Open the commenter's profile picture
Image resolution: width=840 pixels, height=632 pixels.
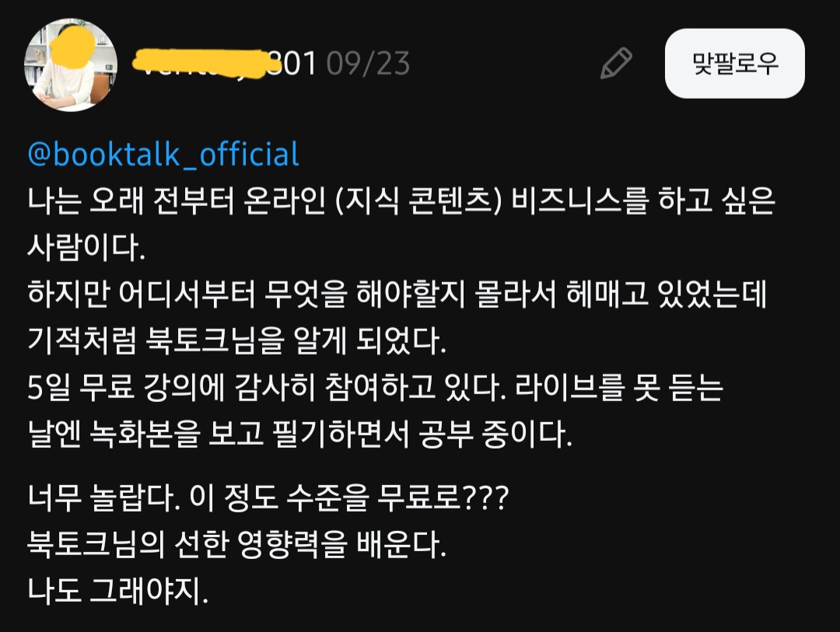point(71,65)
